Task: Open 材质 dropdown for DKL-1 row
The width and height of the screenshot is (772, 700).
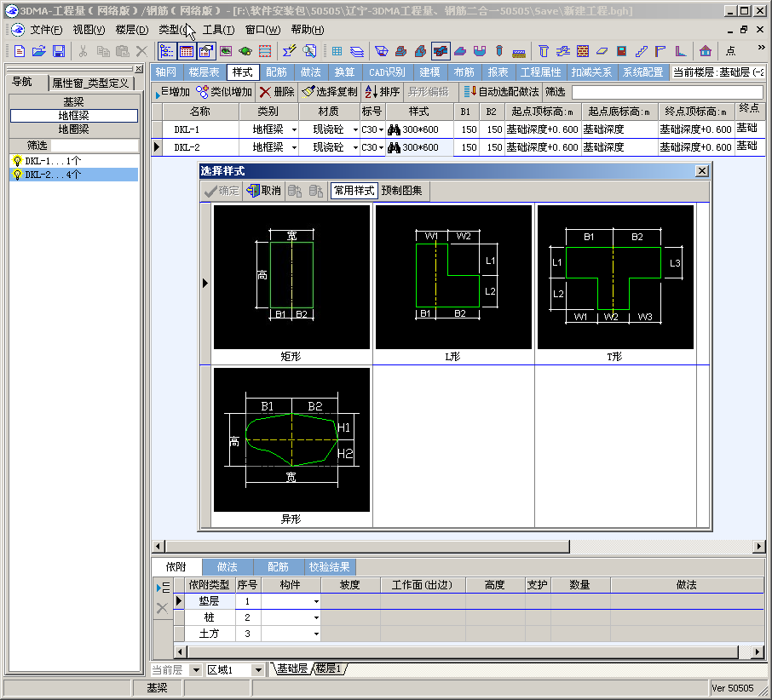Action: point(355,130)
